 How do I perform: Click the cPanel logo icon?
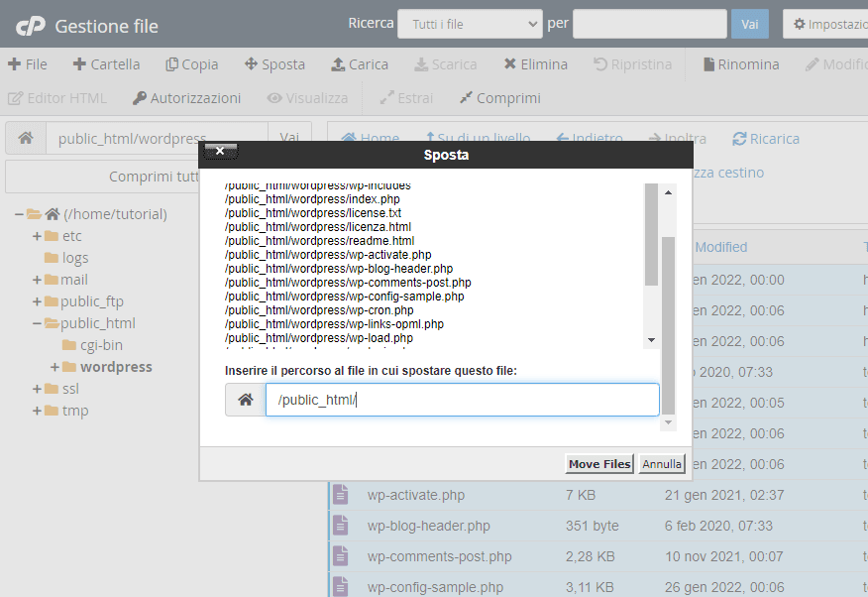click(x=31, y=26)
